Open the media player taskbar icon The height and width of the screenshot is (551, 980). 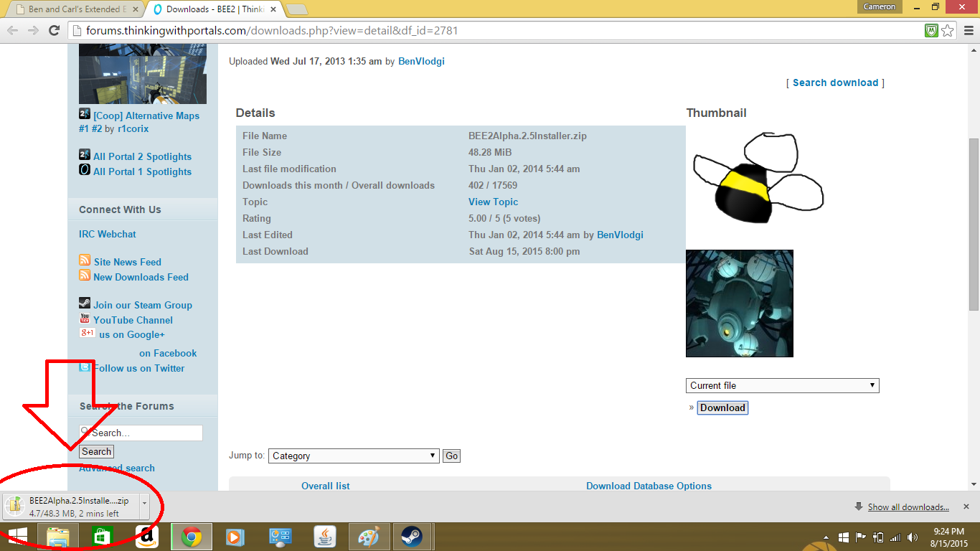pos(236,537)
